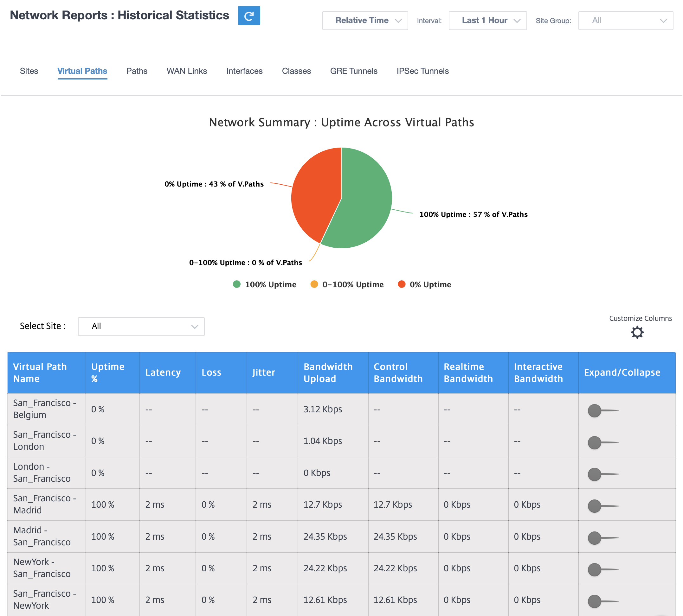Screen dimensions: 683x616
Task: Sort by Bandwidth Upload column header
Action: [333, 373]
